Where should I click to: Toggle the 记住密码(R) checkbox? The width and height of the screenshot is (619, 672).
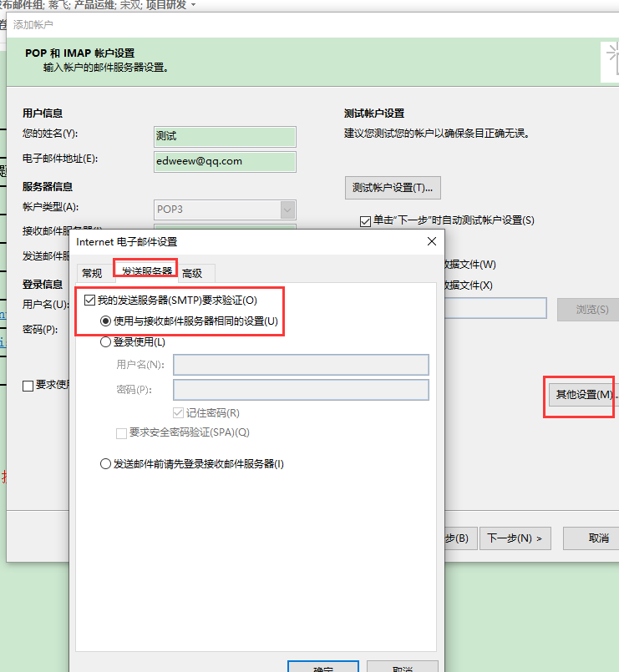pos(179,412)
